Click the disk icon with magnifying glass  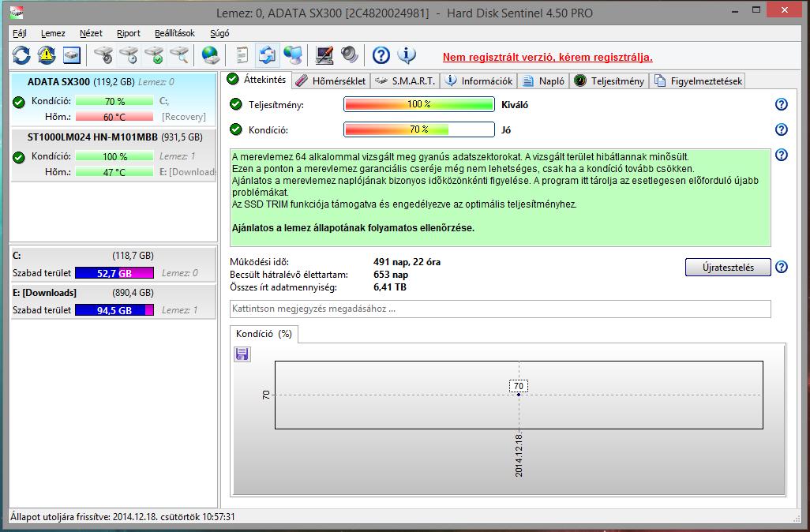pos(179,54)
